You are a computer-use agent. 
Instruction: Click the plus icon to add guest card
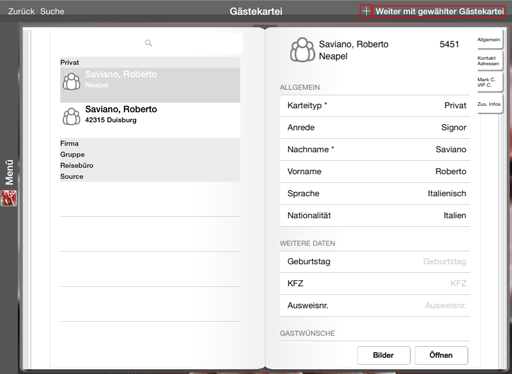point(366,11)
